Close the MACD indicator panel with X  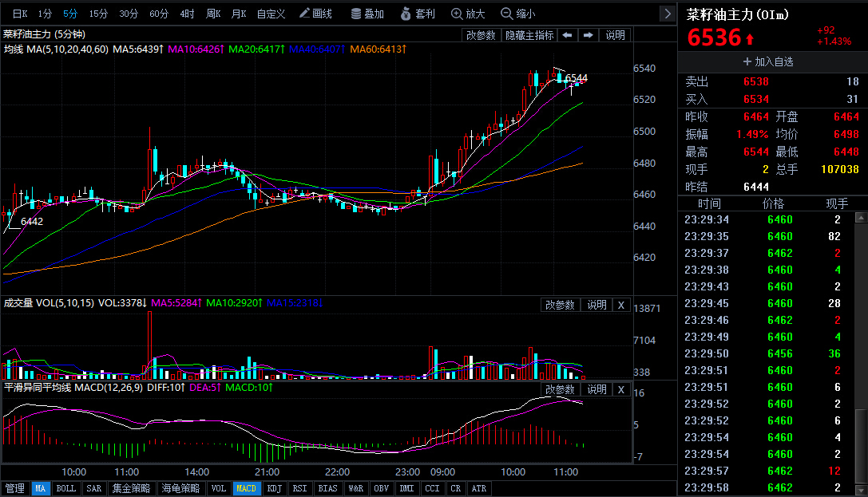[621, 390]
